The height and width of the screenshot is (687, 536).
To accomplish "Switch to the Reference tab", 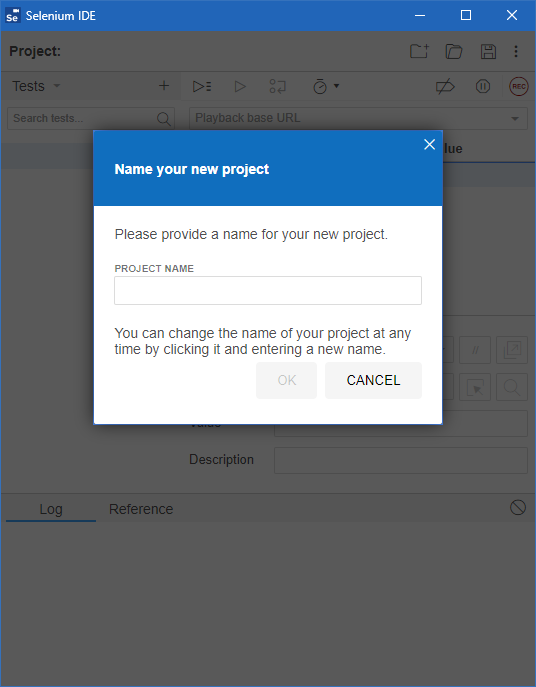I will click(x=141, y=509).
